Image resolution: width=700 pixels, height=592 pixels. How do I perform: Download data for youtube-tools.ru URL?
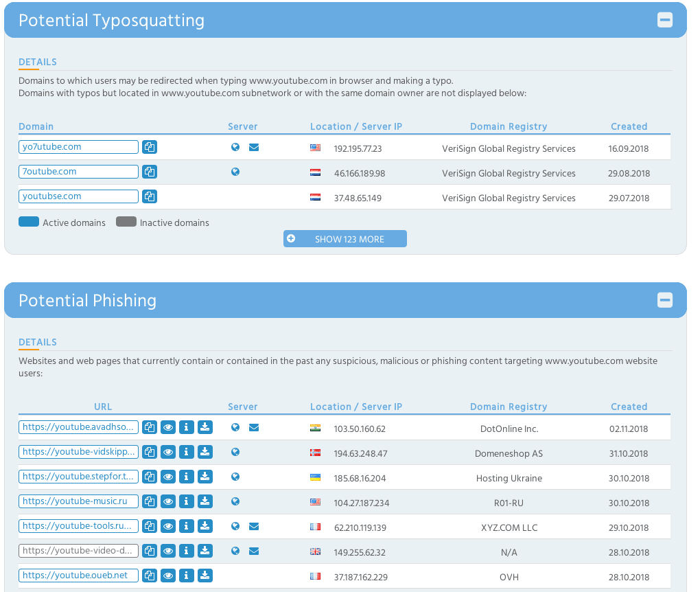pyautogui.click(x=205, y=526)
